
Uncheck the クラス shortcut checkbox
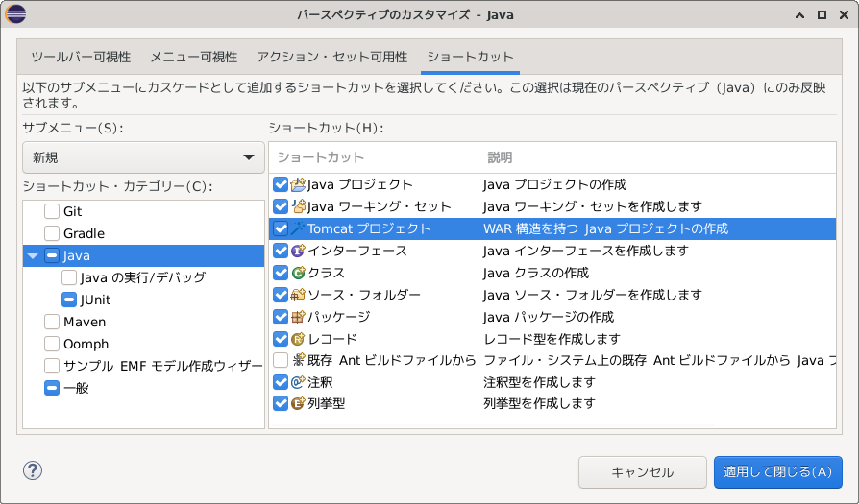(x=281, y=273)
